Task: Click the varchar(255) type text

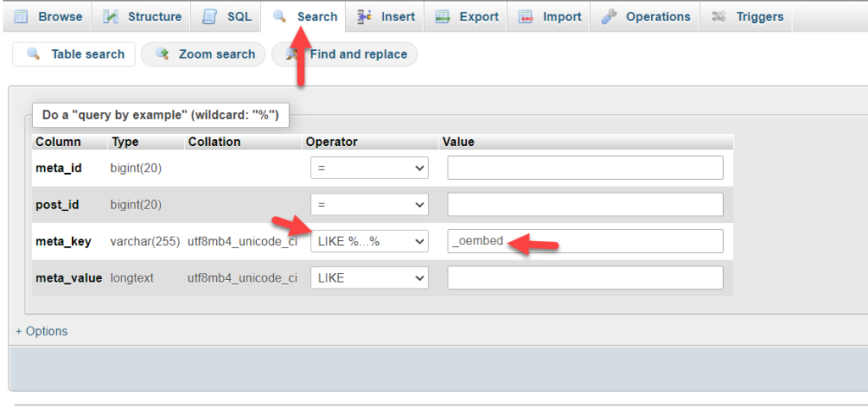Action: pos(145,241)
